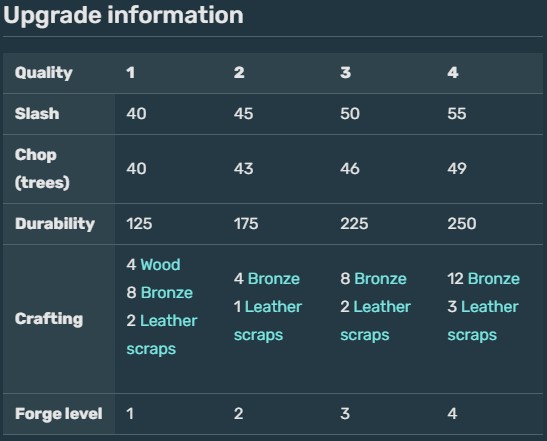Image resolution: width=547 pixels, height=441 pixels.
Task: Click the durability value 250
Action: click(x=462, y=224)
